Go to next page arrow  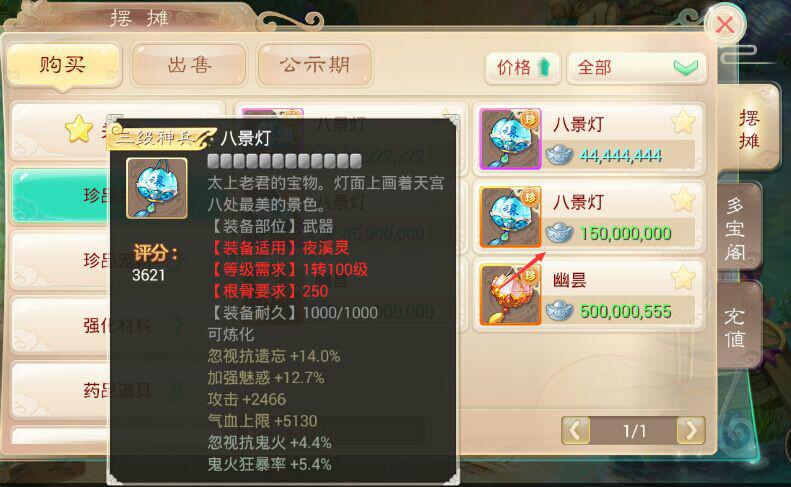coord(691,430)
